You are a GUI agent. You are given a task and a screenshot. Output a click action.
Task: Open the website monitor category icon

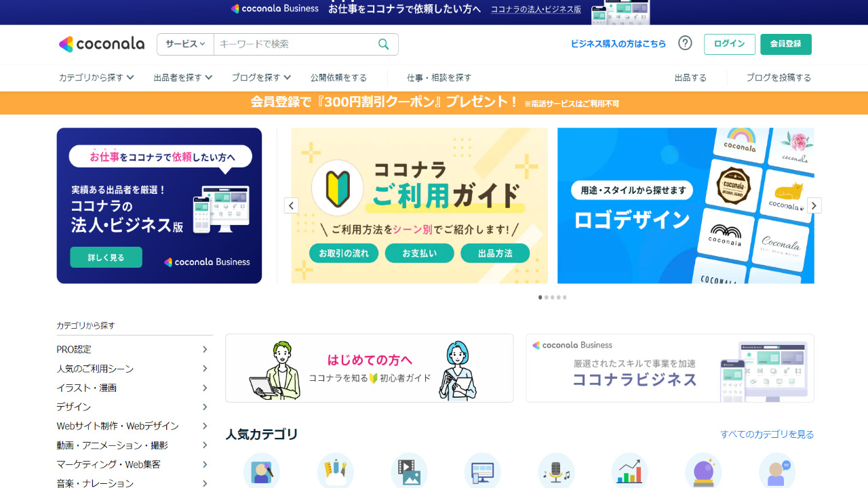tap(483, 470)
